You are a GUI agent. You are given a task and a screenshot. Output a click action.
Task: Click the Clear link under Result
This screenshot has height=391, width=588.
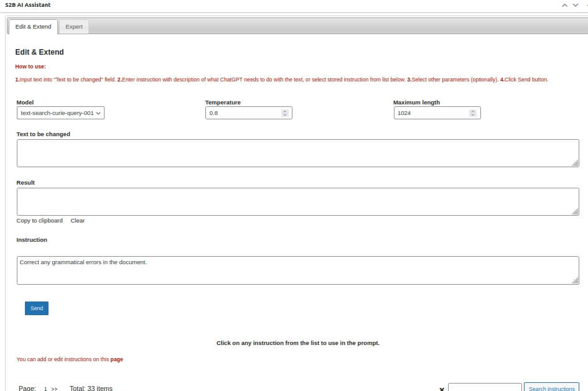coord(78,221)
